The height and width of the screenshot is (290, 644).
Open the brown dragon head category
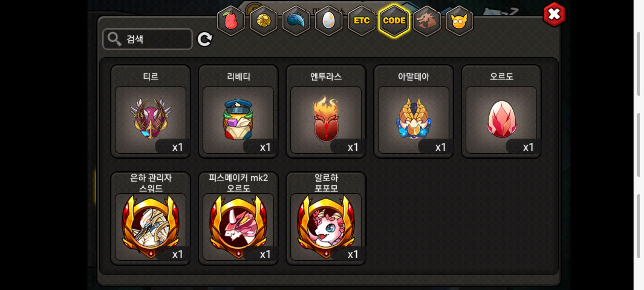coord(427,21)
